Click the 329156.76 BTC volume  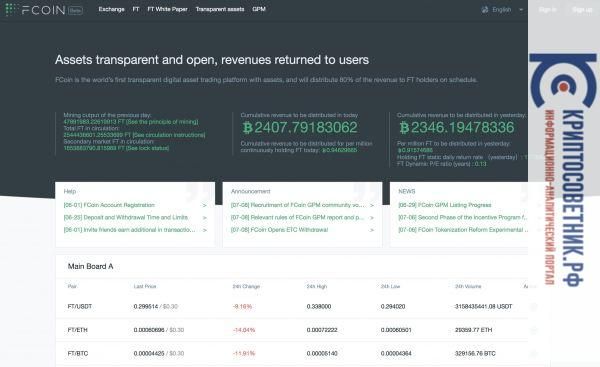pos(475,353)
